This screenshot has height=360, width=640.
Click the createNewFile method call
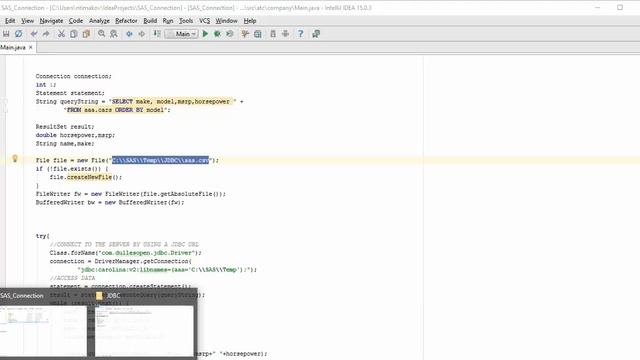click(89, 177)
